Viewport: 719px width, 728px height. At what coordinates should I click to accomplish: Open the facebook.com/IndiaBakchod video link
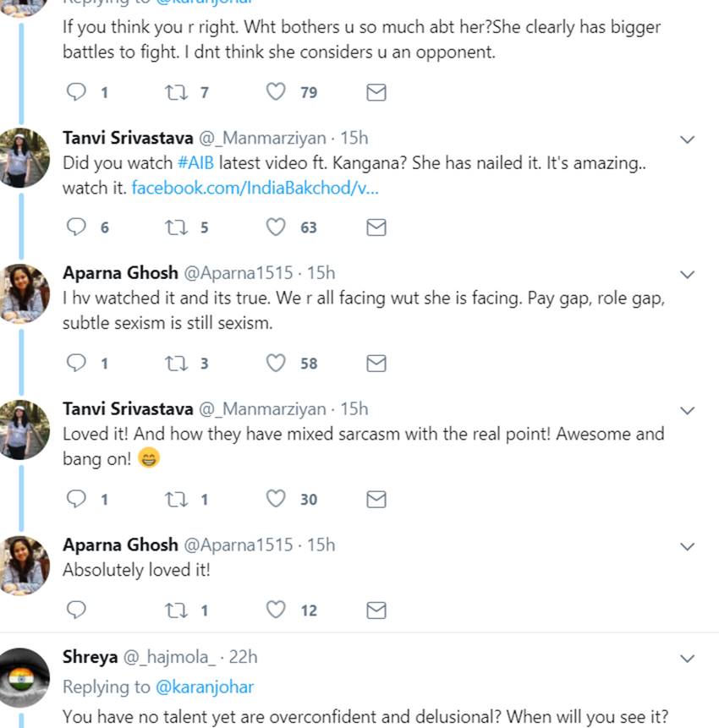(x=255, y=188)
